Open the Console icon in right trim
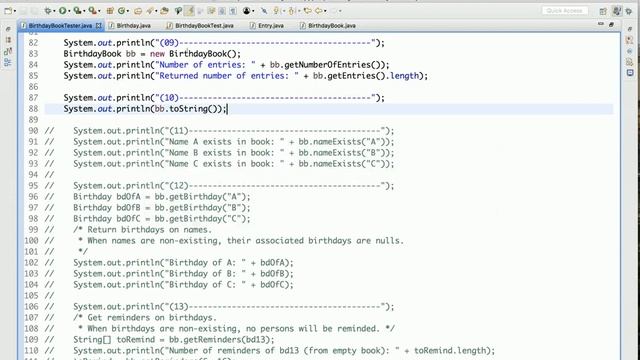 click(x=630, y=73)
